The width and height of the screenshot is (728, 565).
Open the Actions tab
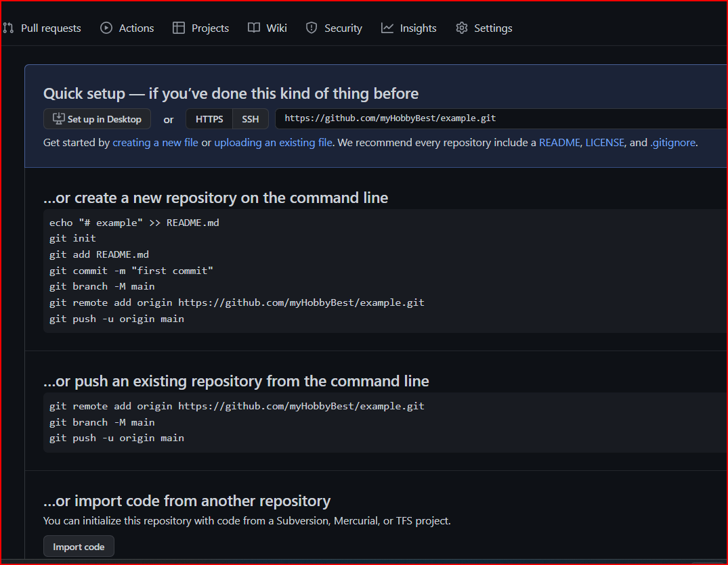click(x=136, y=28)
